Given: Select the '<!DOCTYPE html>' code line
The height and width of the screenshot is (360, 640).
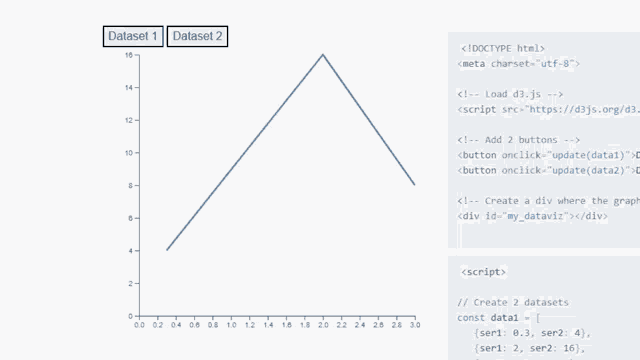Looking at the screenshot, I should click(503, 49).
